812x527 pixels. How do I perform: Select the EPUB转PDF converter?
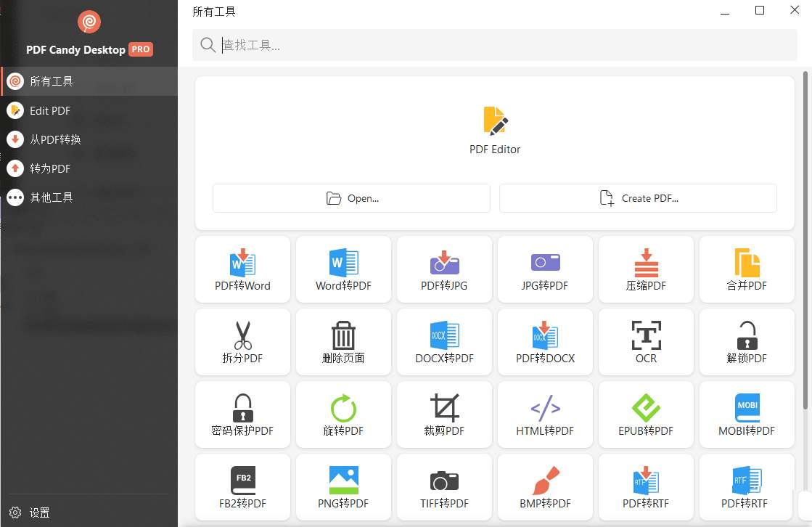coord(645,414)
